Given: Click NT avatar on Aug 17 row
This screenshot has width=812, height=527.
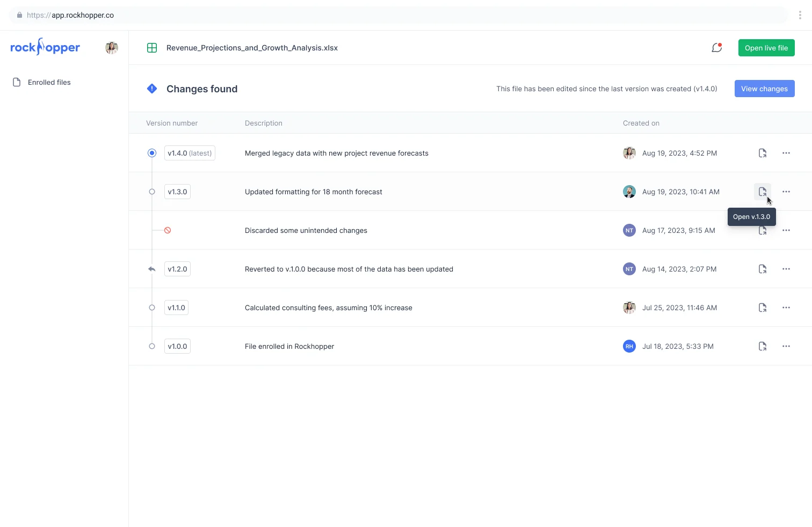Looking at the screenshot, I should pyautogui.click(x=629, y=230).
